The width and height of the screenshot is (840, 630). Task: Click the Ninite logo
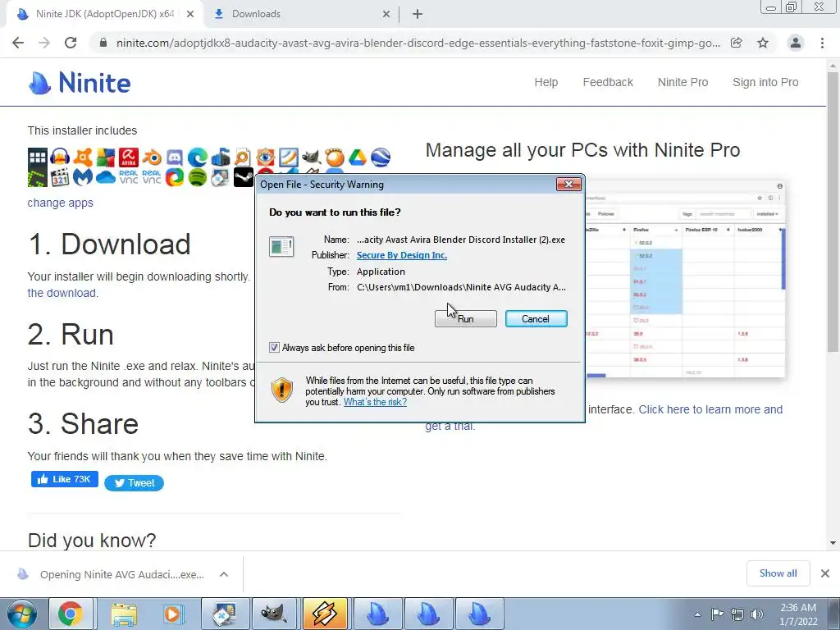click(x=80, y=83)
